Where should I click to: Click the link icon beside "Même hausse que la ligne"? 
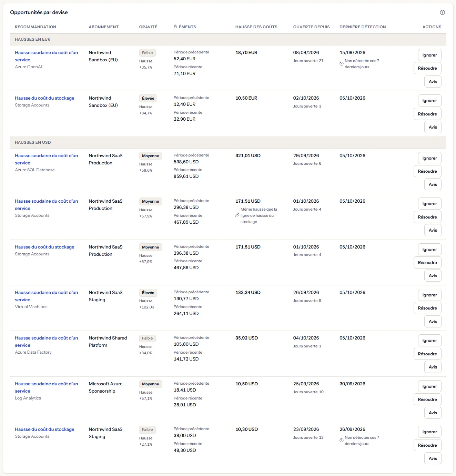(x=237, y=215)
